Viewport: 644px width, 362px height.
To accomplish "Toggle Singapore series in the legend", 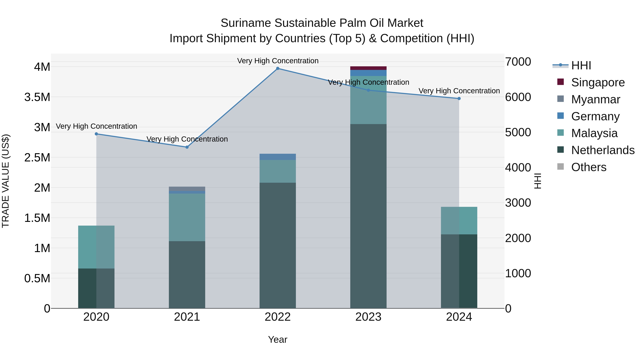I will click(x=591, y=82).
